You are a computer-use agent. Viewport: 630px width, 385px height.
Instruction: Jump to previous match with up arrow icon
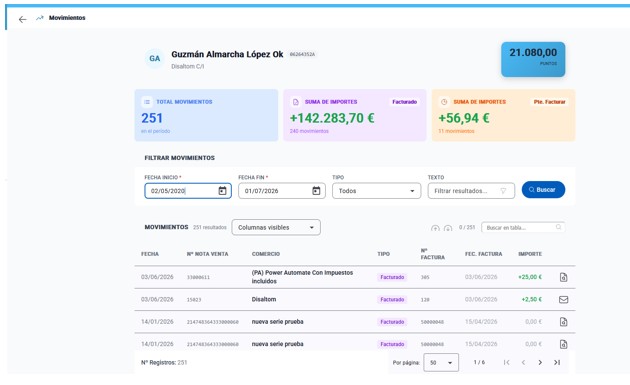pyautogui.click(x=435, y=228)
